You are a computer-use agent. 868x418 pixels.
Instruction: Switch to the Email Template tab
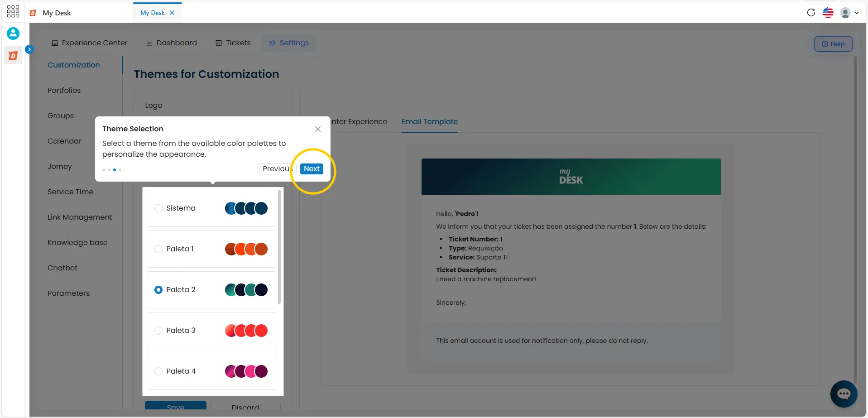pos(430,121)
